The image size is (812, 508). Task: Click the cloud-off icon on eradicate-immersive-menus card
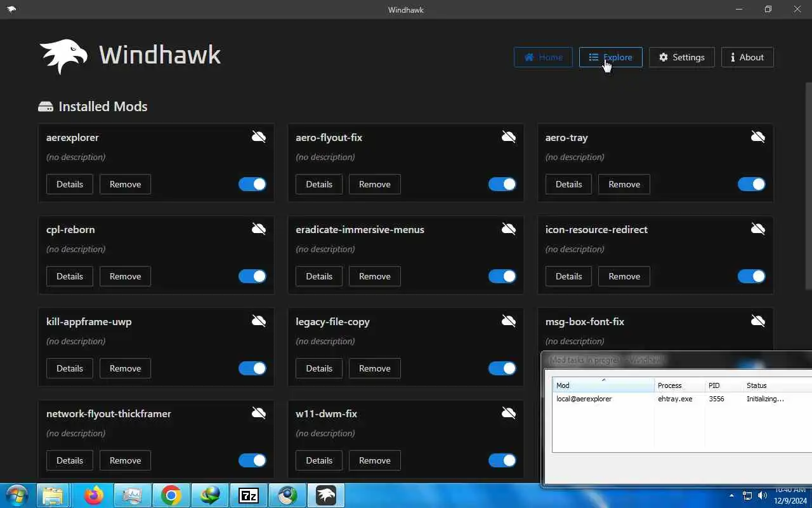tap(509, 229)
